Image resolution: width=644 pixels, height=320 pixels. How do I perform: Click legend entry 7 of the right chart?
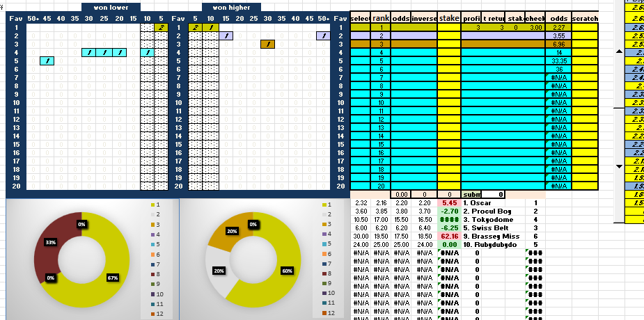(x=327, y=264)
